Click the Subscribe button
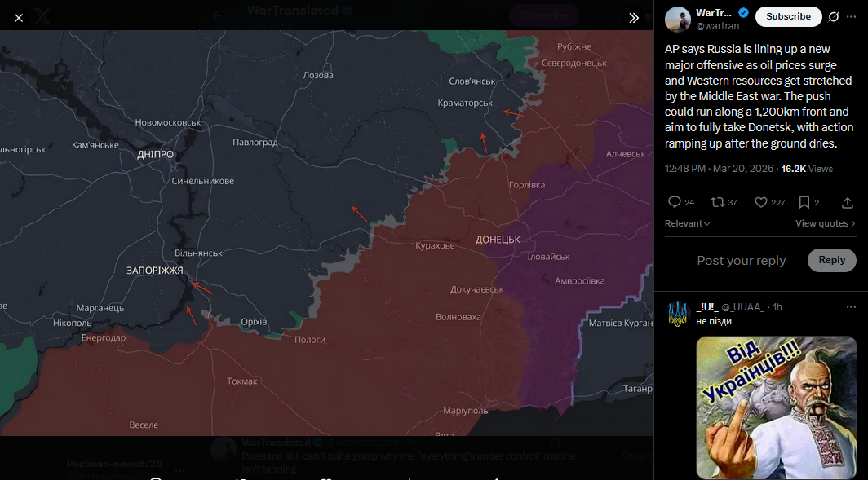Viewport: 868px width, 480px height. (788, 16)
